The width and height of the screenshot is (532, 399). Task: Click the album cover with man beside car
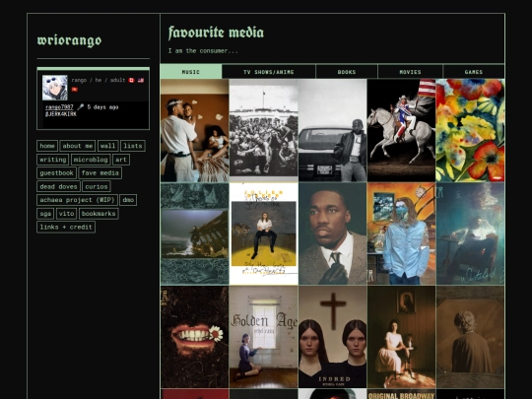333,130
